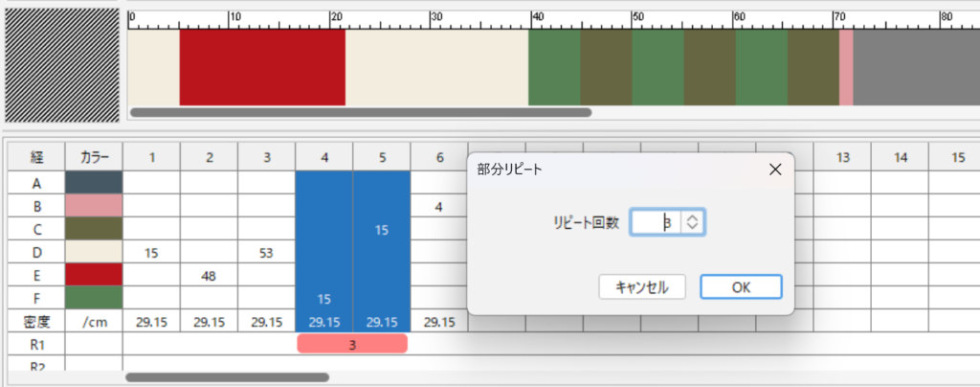
Task: Click the hatched pattern thumbnail
Action: pos(62,65)
